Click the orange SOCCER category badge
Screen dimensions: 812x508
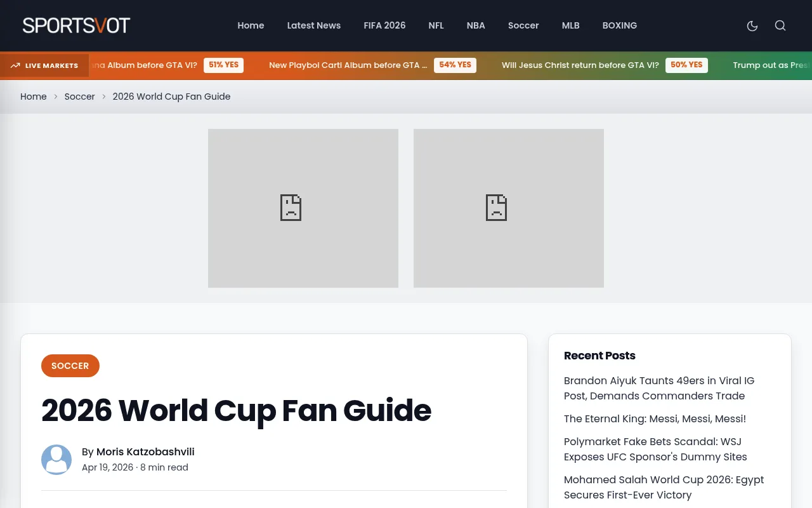coord(70,366)
